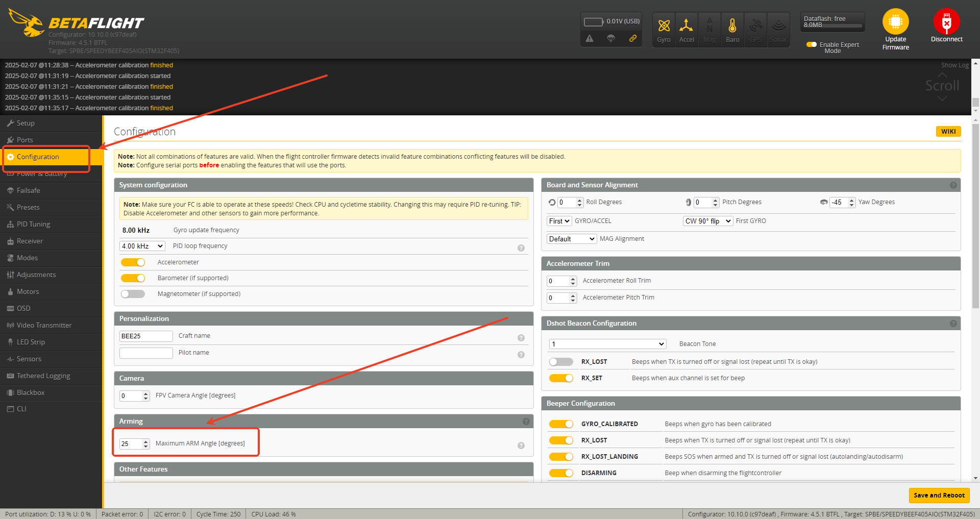
Task: Toggle the GYRO_CALIBRATED beeper switch
Action: (561, 424)
